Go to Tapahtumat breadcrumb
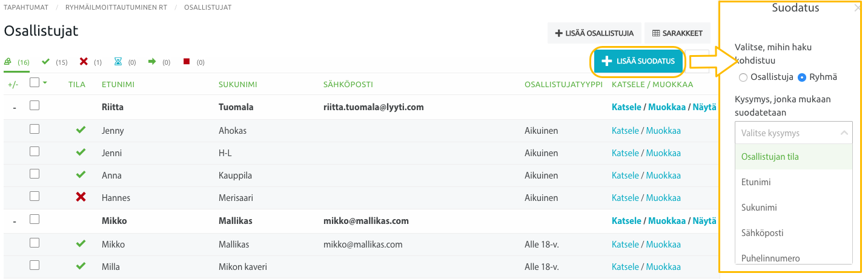868x279 pixels. coord(26,8)
